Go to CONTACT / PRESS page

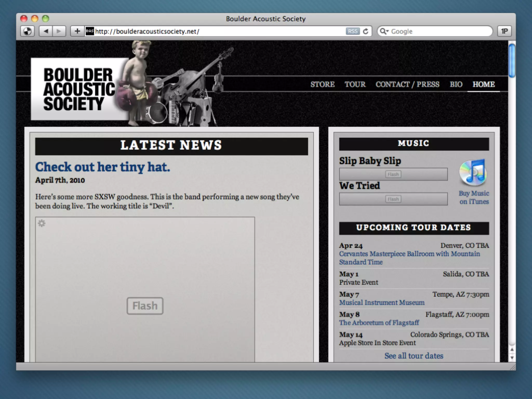(407, 84)
